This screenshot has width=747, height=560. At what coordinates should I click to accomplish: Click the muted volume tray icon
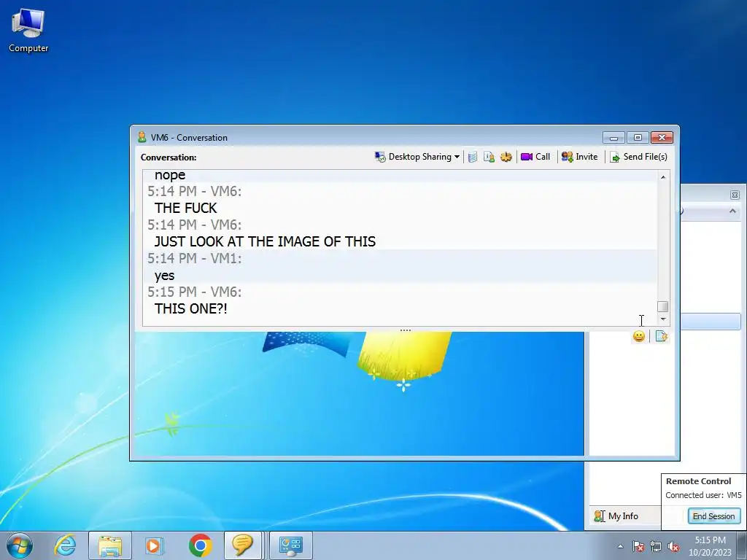[x=673, y=546]
